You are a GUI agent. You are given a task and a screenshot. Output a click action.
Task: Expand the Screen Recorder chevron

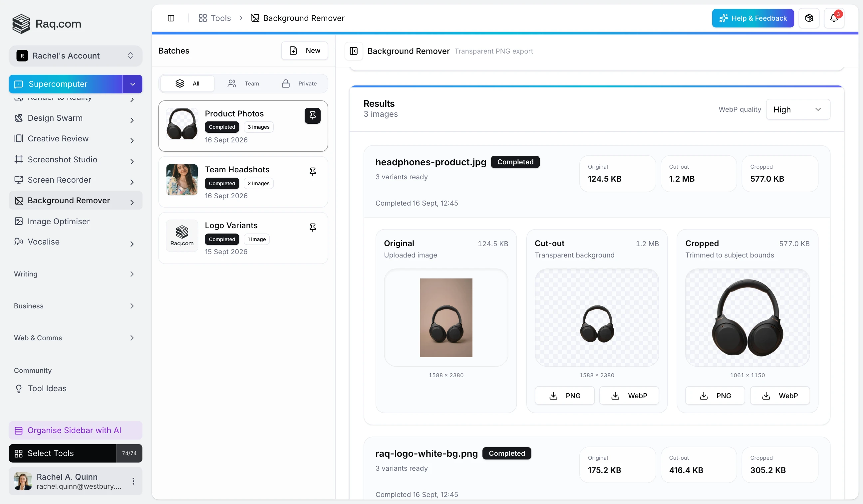tap(132, 182)
